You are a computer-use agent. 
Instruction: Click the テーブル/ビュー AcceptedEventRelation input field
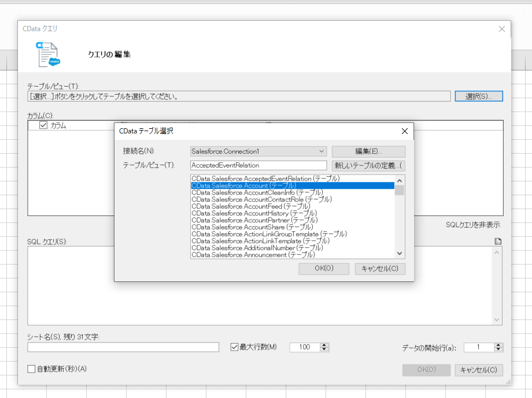[258, 165]
